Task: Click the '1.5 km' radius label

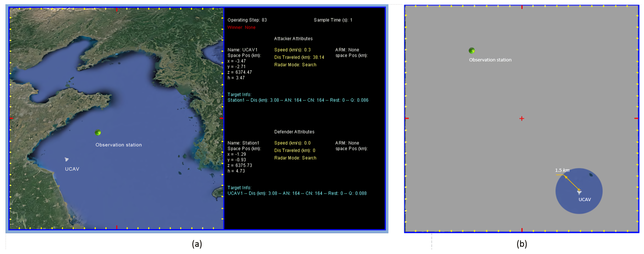Action: pyautogui.click(x=562, y=170)
